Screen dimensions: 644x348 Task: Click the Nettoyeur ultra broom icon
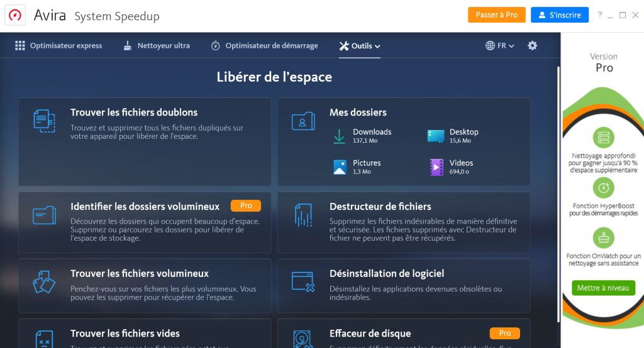pos(128,46)
